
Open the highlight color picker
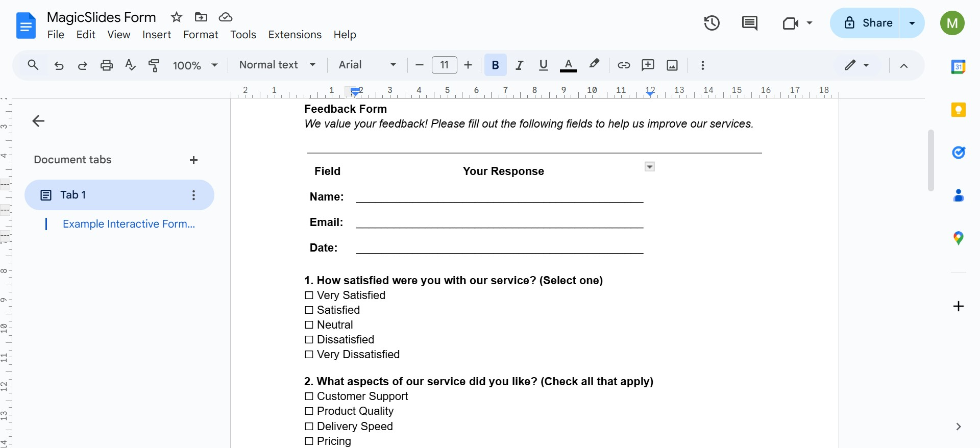[x=594, y=65]
